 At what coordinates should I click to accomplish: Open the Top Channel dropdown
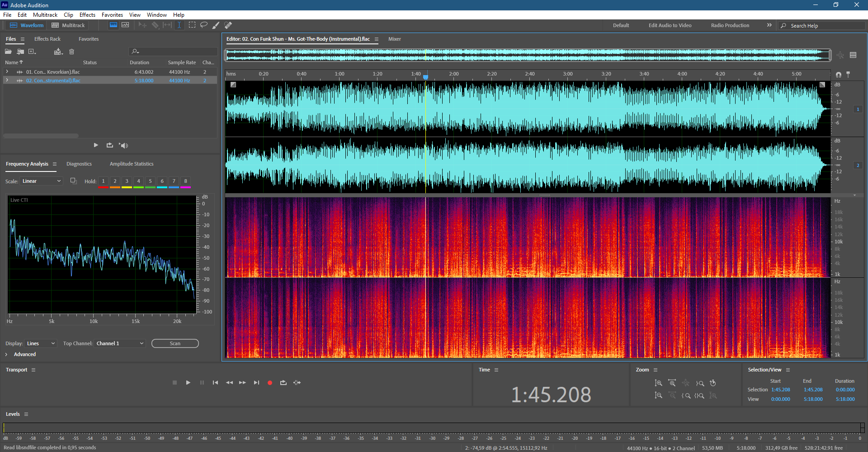pyautogui.click(x=120, y=343)
